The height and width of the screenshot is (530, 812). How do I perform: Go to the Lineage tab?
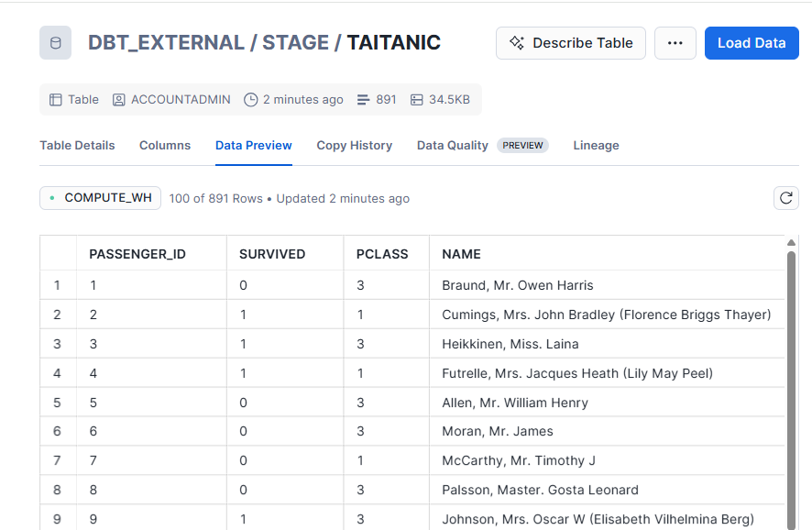coord(596,145)
